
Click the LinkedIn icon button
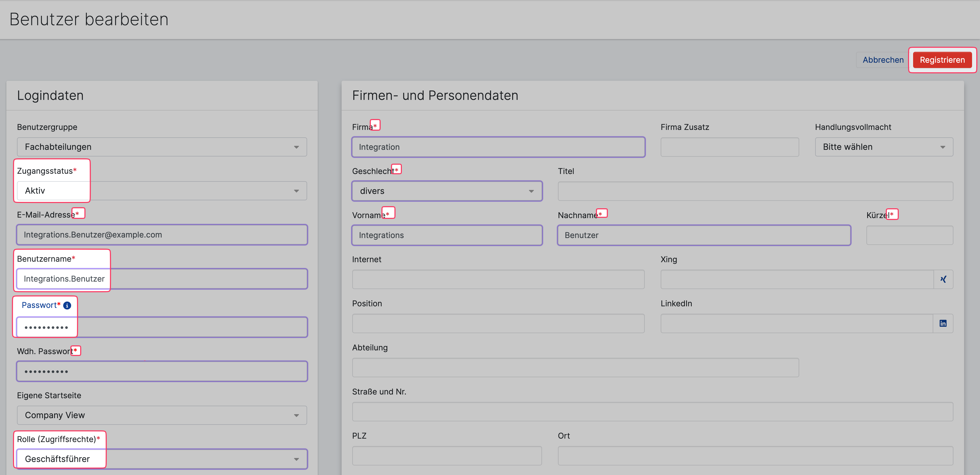point(943,324)
